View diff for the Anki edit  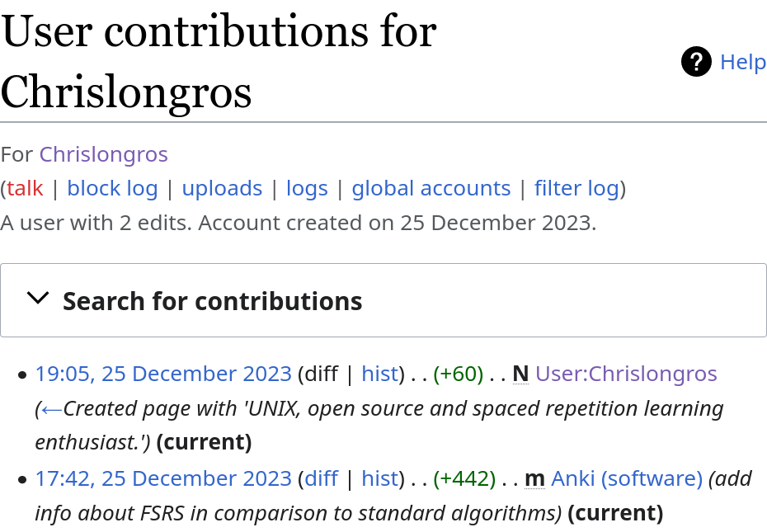[321, 478]
